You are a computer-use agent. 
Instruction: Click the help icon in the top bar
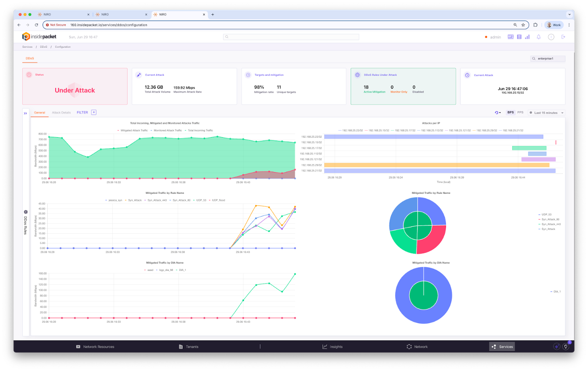tap(550, 36)
